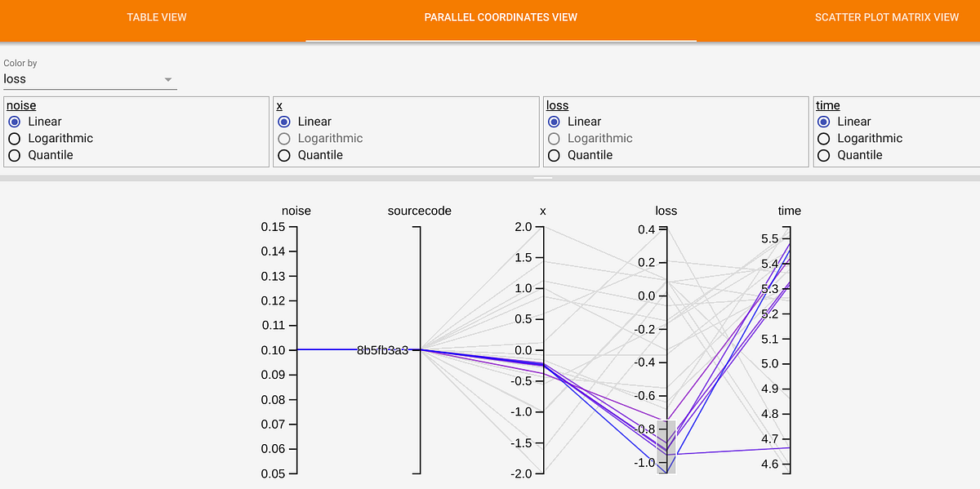The height and width of the screenshot is (489, 980).
Task: Click the 8b5fb3a3 sourcecode label
Action: pyautogui.click(x=384, y=350)
